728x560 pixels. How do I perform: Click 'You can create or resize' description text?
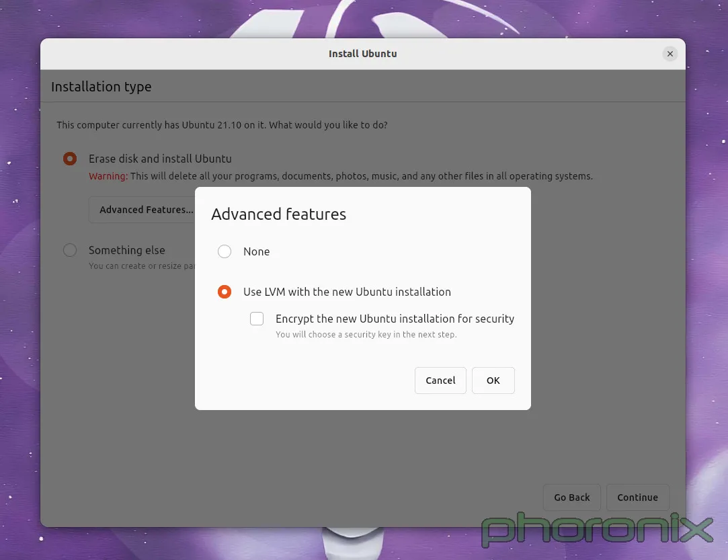[x=142, y=266]
